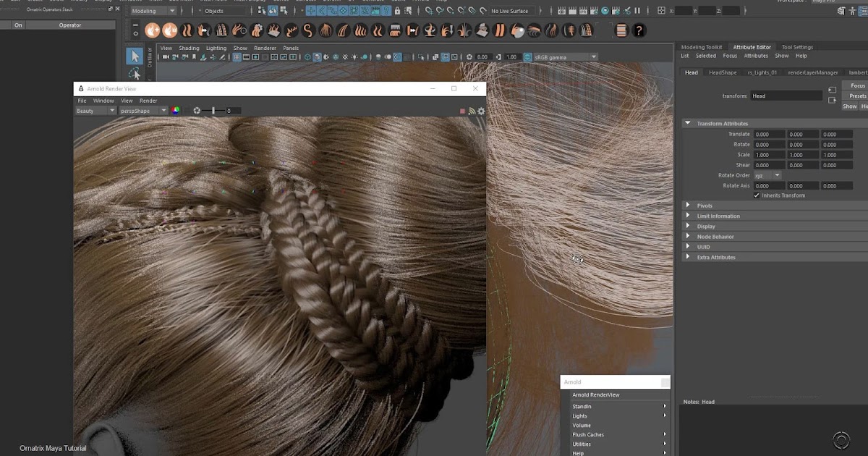Click the Scale X field reading 1.000
This screenshot has width=868, height=456.
(x=769, y=155)
